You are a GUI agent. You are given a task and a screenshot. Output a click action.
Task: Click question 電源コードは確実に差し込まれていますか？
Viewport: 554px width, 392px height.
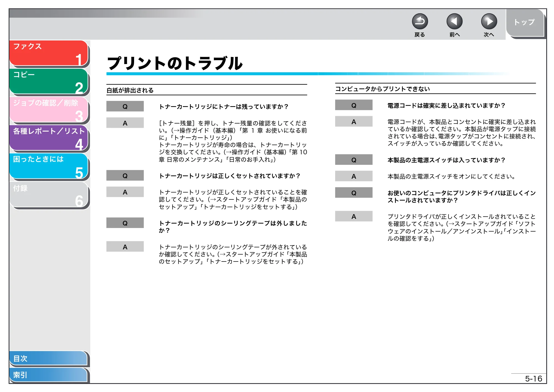447,106
